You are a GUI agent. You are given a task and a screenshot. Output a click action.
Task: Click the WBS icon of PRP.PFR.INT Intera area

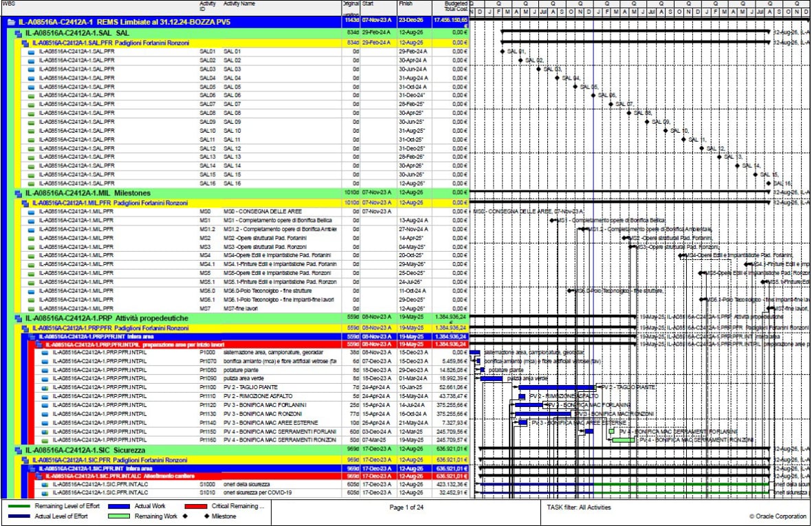(32, 337)
